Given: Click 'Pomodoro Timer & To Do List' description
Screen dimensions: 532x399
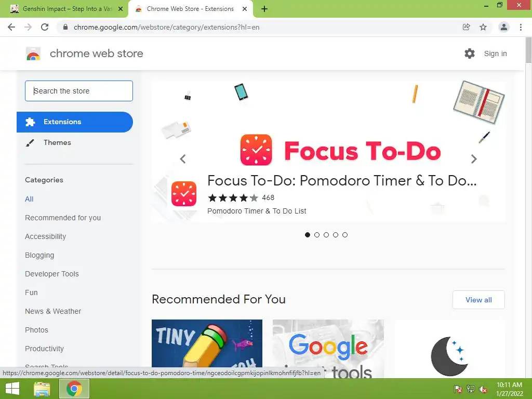Looking at the screenshot, I should tap(257, 211).
